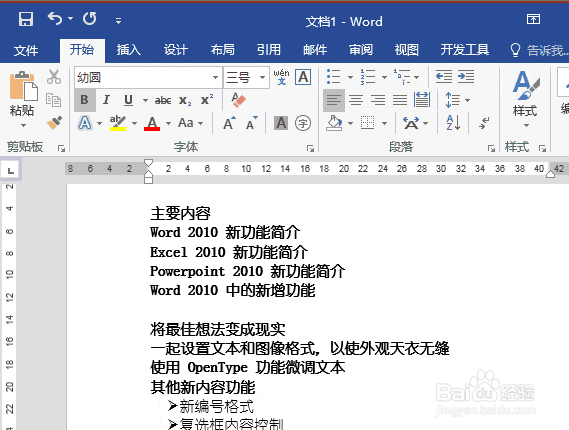Image resolution: width=569 pixels, height=430 pixels.
Task: Toggle Underline formatting
Action: tap(128, 100)
